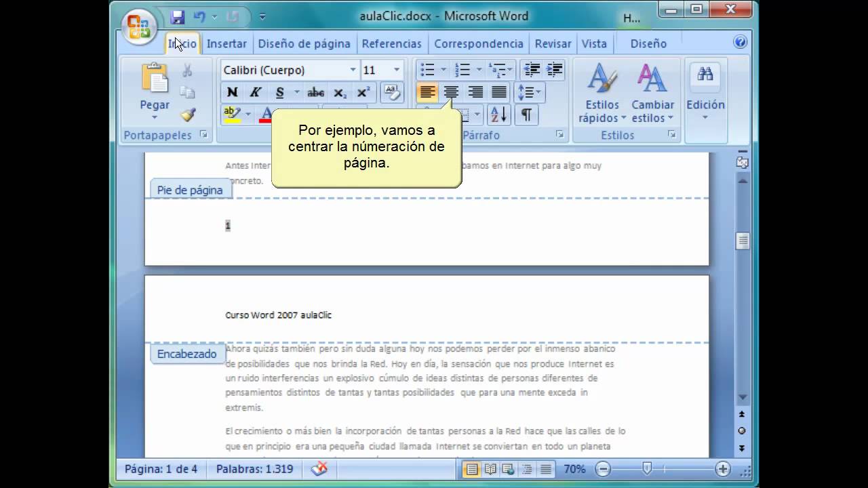Image resolution: width=868 pixels, height=488 pixels.
Task: Expand underline style options arrow
Action: [x=296, y=92]
